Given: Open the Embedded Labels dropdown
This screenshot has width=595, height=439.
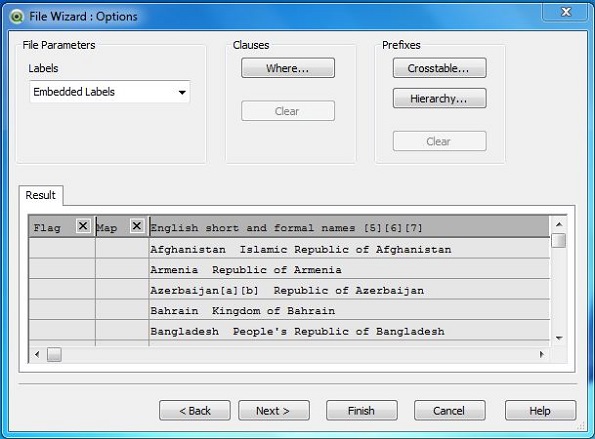Looking at the screenshot, I should 110,92.
